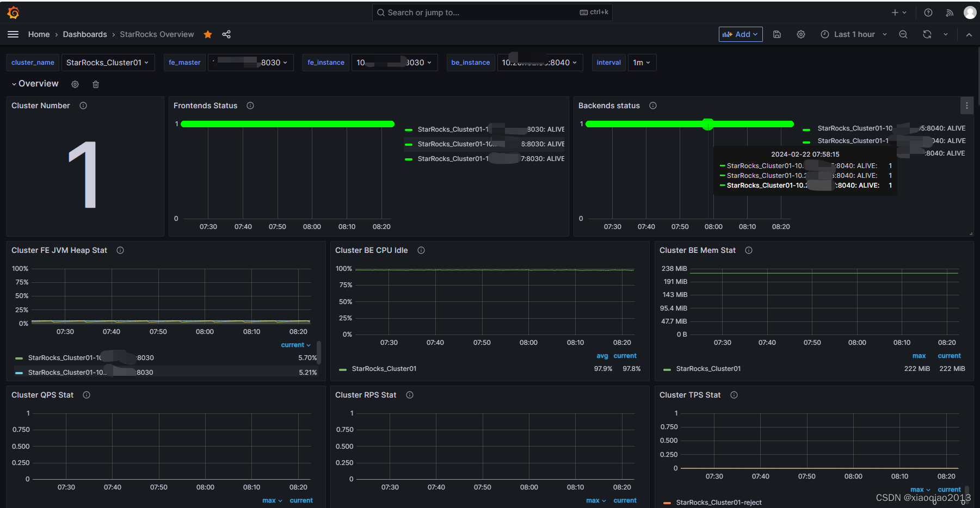Open cluster_name StarRocks_Cluster01 dropdown

[x=108, y=63]
